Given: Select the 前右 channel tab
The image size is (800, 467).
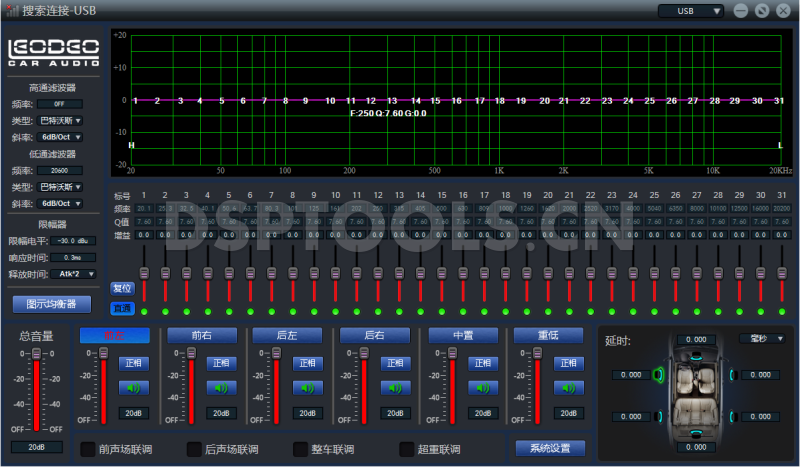Looking at the screenshot, I should 202,335.
